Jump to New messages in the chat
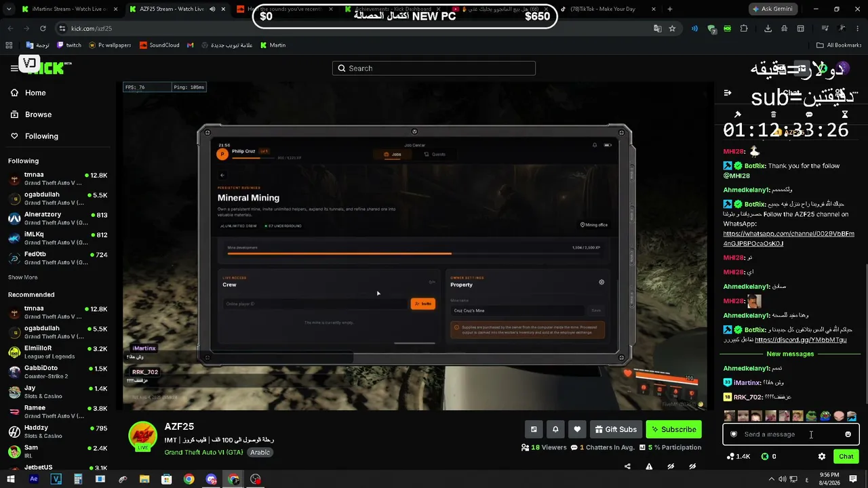The height and width of the screenshot is (488, 868). pyautogui.click(x=790, y=354)
